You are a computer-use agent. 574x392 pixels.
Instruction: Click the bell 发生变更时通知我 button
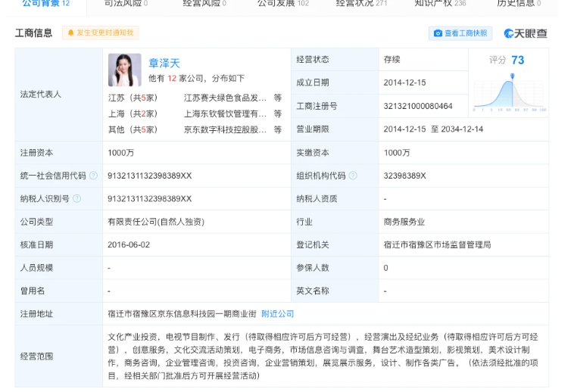point(101,33)
